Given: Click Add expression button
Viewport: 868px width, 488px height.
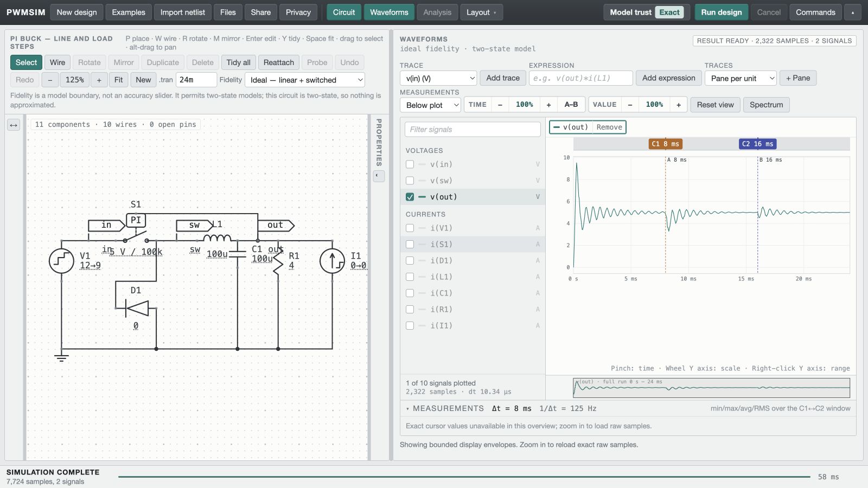Looking at the screenshot, I should pyautogui.click(x=669, y=78).
